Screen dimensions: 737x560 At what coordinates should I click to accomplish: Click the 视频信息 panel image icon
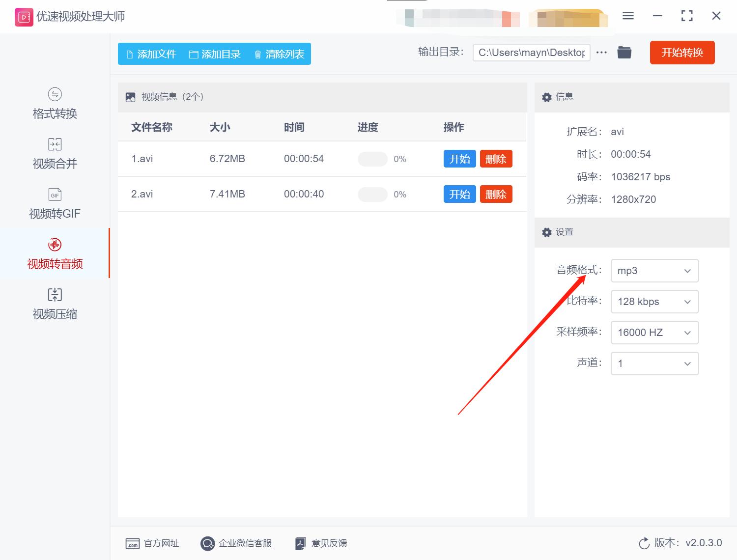coord(130,97)
